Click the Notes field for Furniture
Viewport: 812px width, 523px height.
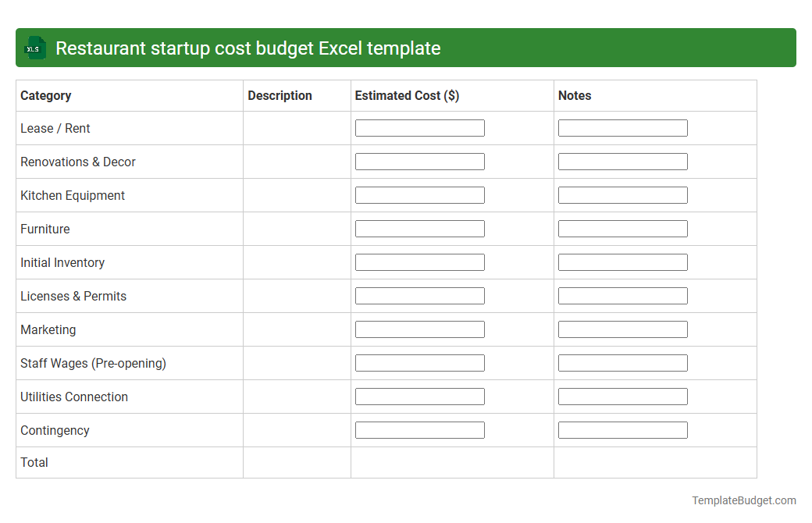[x=622, y=228]
